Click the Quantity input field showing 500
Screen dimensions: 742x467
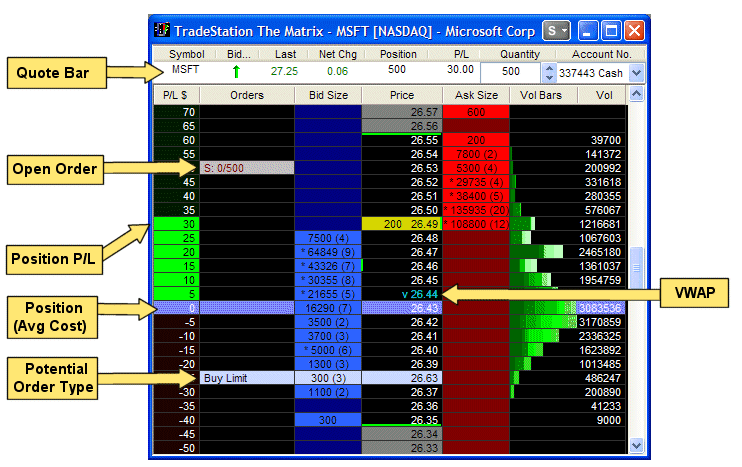point(511,72)
